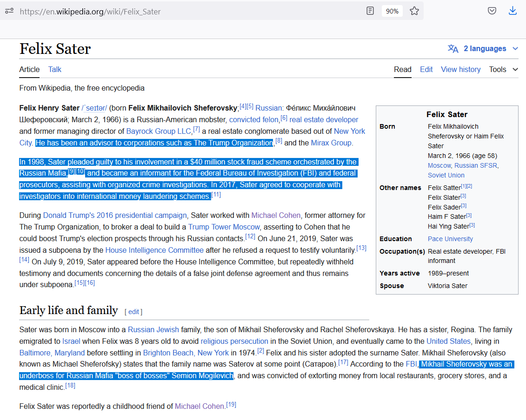Click the language translation icon
This screenshot has height=420, width=526.
pyautogui.click(x=453, y=49)
